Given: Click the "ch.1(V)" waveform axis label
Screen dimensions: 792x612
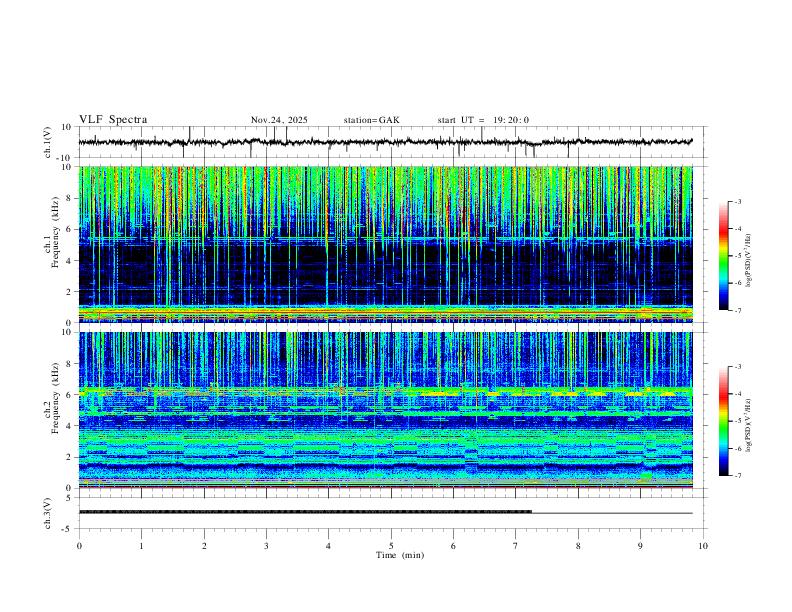Looking at the screenshot, I should click(48, 142).
